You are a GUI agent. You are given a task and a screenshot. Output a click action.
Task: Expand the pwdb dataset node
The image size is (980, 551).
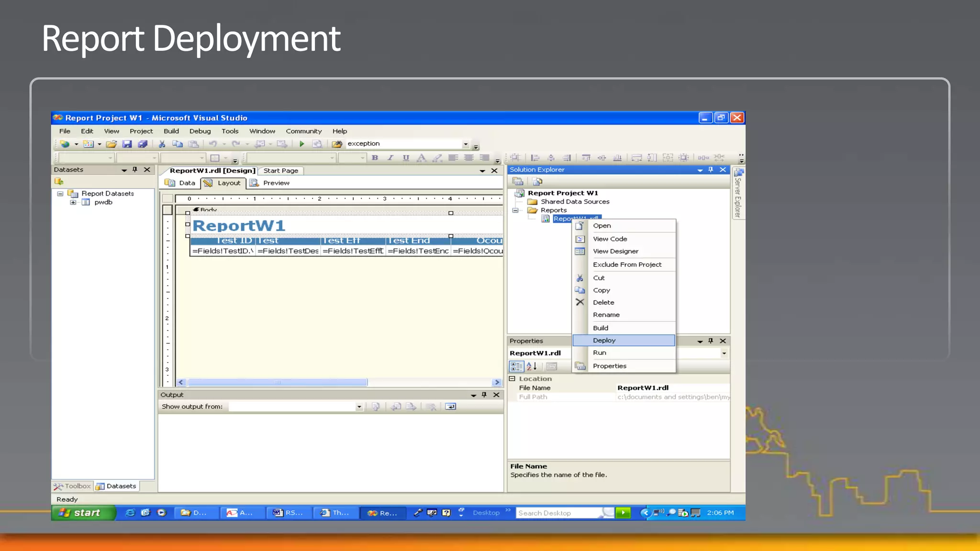[x=73, y=202]
